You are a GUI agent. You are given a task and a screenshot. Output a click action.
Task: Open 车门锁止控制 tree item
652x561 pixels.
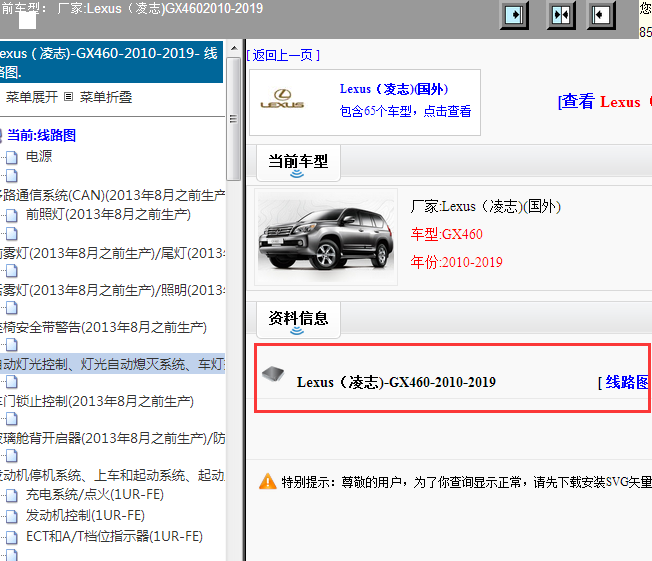pyautogui.click(x=97, y=401)
